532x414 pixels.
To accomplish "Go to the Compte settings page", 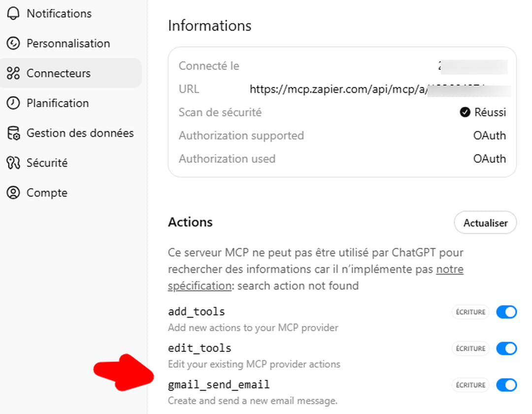I will [x=47, y=193].
